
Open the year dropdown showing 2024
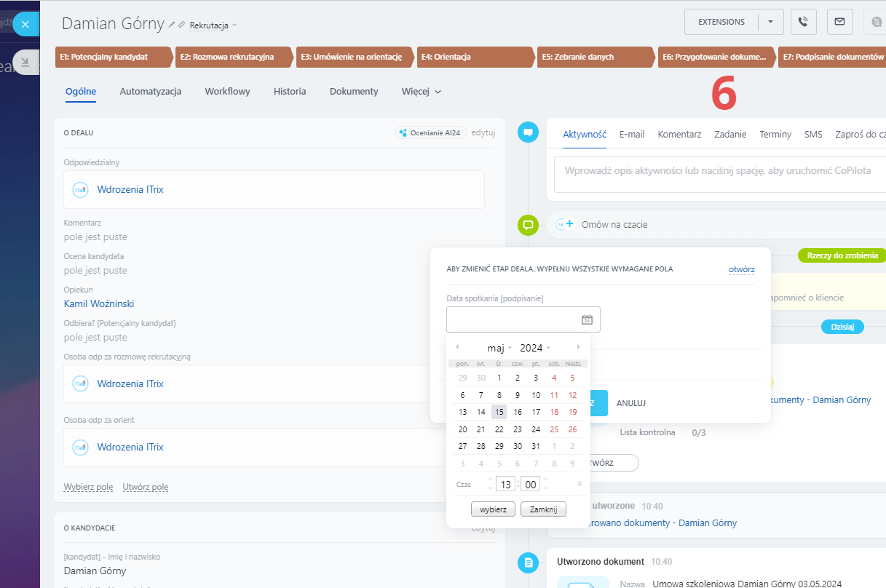coord(534,348)
